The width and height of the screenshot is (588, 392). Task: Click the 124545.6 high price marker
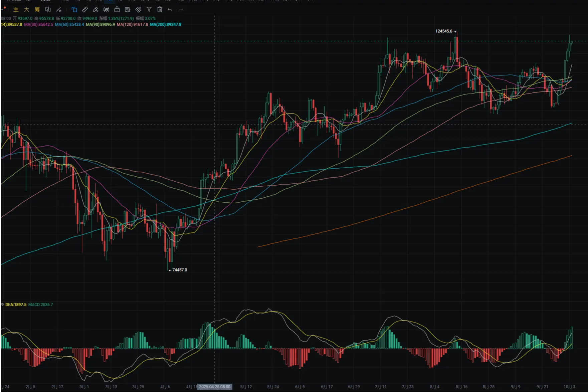click(444, 31)
